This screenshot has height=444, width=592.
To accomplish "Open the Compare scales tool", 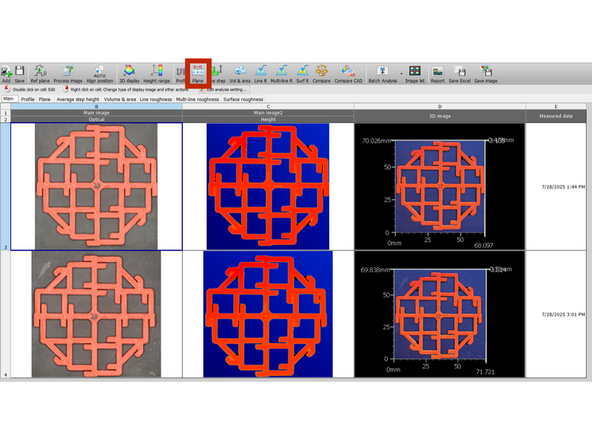I will 322,74.
